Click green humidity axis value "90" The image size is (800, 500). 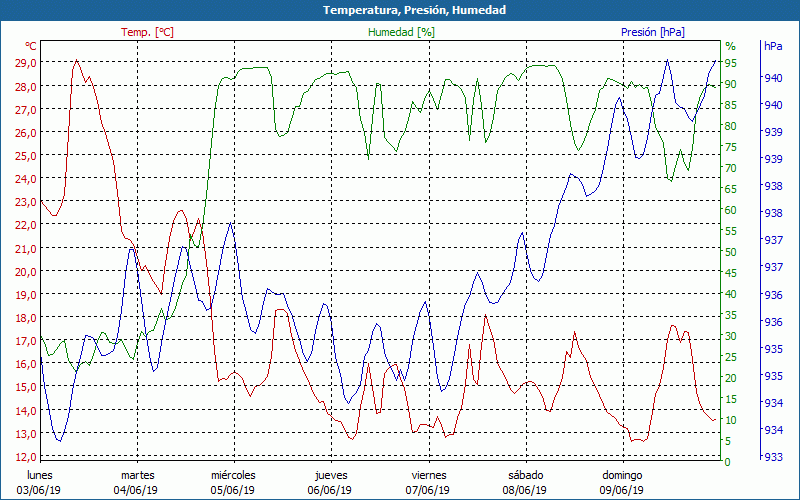tap(731, 84)
